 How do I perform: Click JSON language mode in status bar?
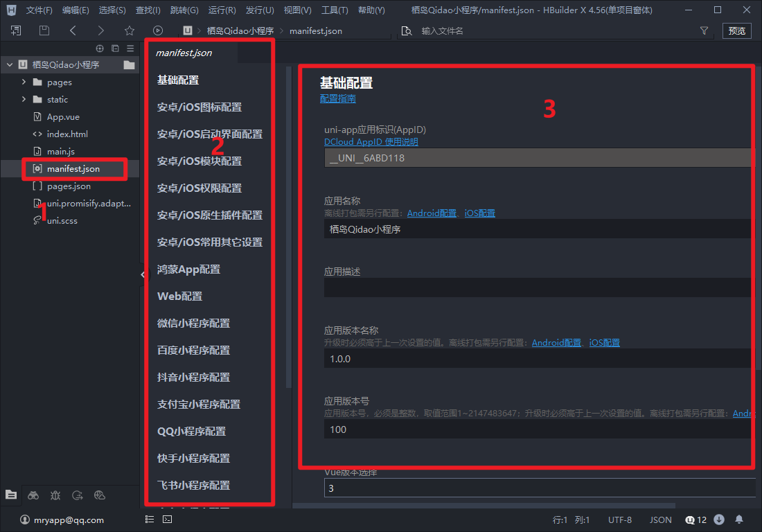(x=660, y=520)
